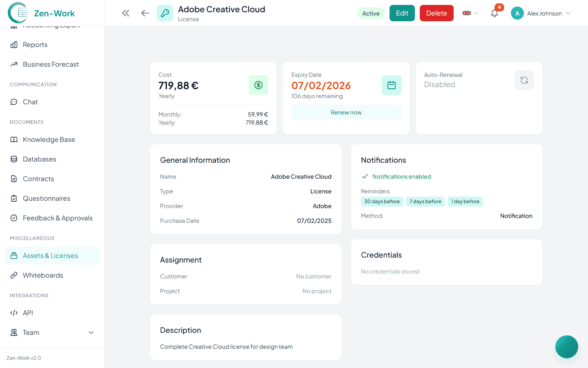Screen dimensions: 588x368
Task: Click the Edit button
Action: [x=402, y=13]
